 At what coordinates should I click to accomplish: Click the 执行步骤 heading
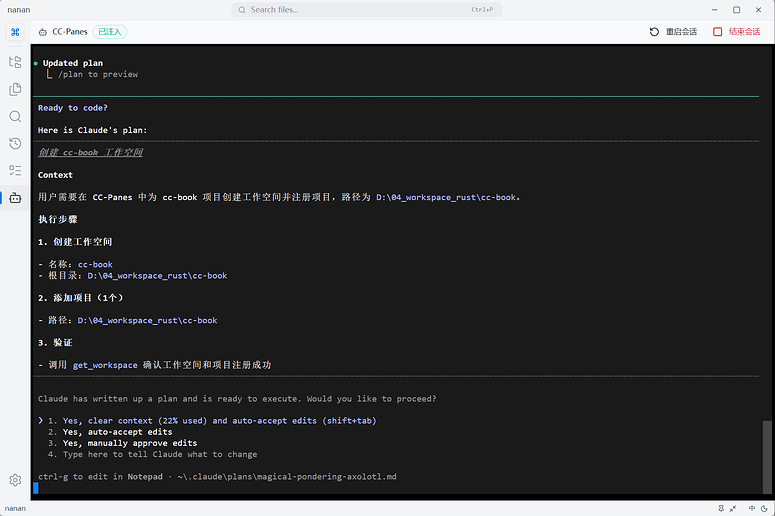coord(58,219)
